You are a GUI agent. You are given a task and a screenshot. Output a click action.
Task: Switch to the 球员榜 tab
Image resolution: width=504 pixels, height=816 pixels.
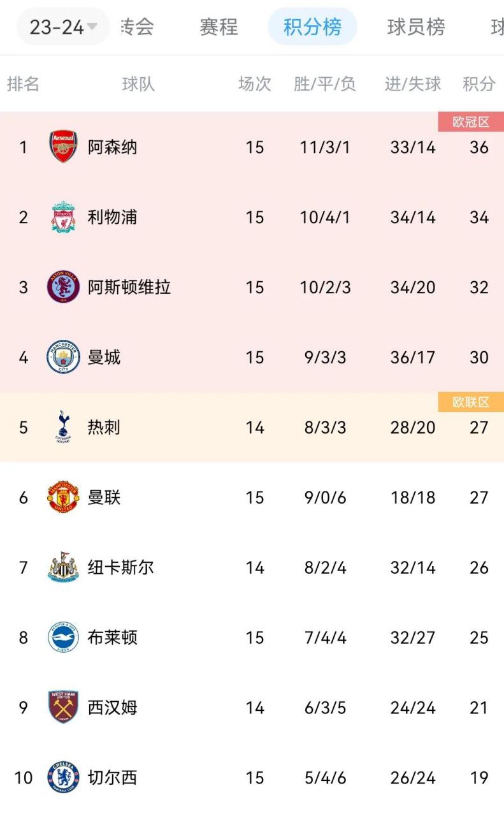(415, 27)
